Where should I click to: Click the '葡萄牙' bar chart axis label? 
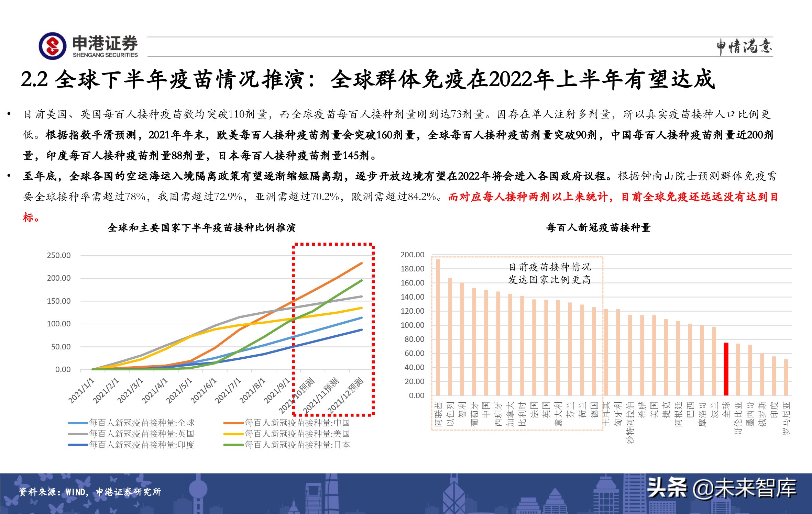(x=474, y=414)
